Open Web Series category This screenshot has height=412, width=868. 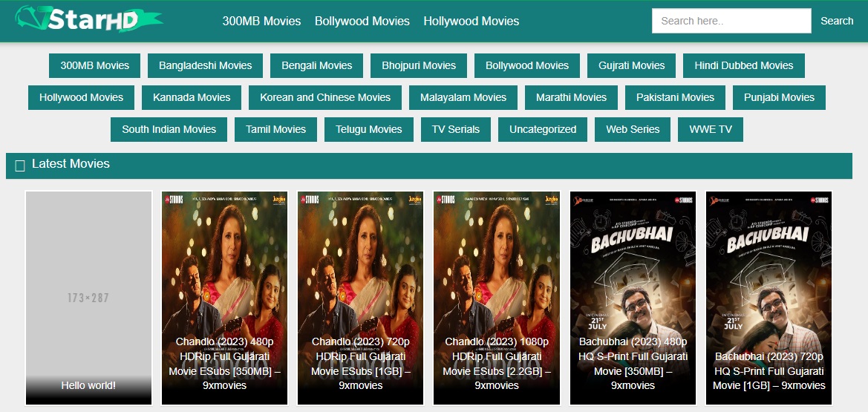(x=633, y=130)
